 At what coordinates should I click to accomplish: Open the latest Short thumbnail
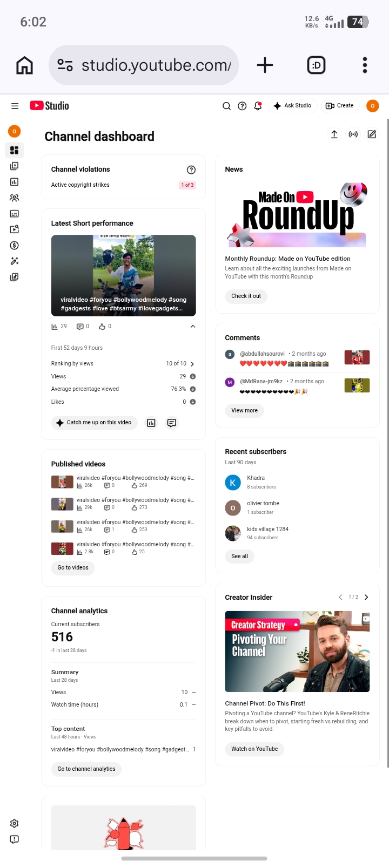[124, 275]
